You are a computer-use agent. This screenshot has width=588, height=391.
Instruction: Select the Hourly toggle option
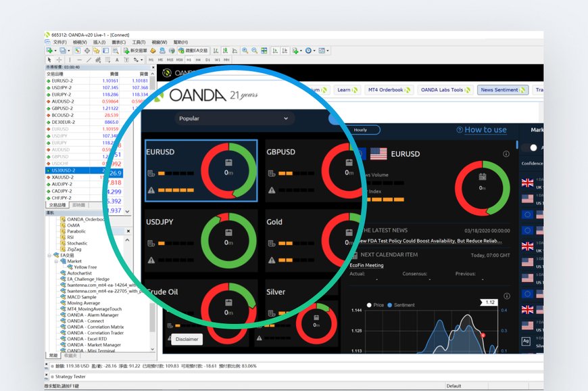pyautogui.click(x=360, y=130)
